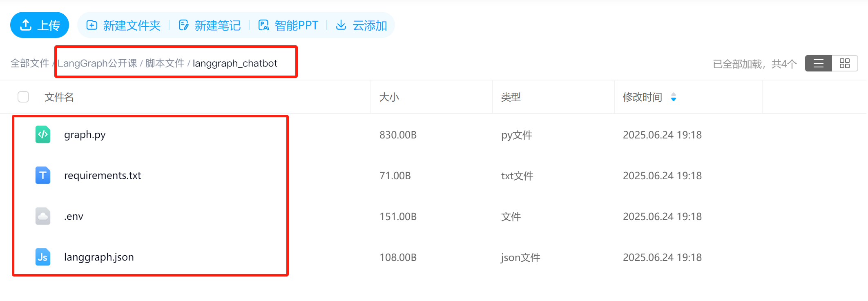Click the modified date of requirements.txt

point(662,176)
